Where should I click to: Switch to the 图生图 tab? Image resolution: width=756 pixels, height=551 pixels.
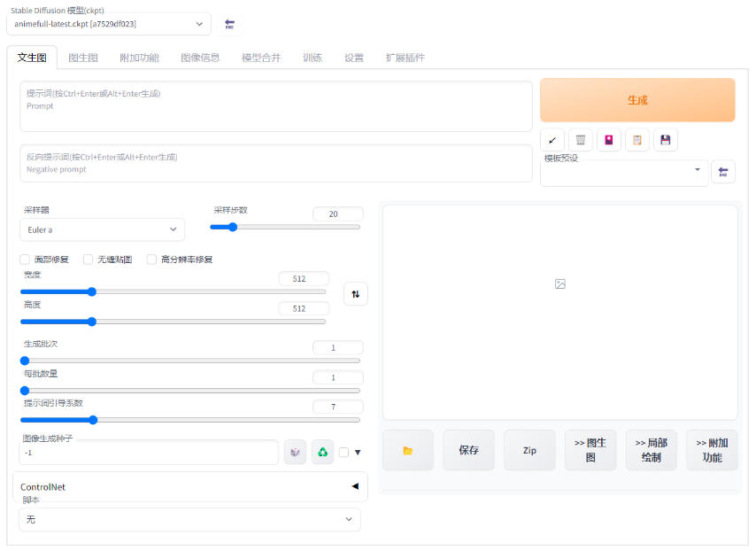click(x=82, y=56)
